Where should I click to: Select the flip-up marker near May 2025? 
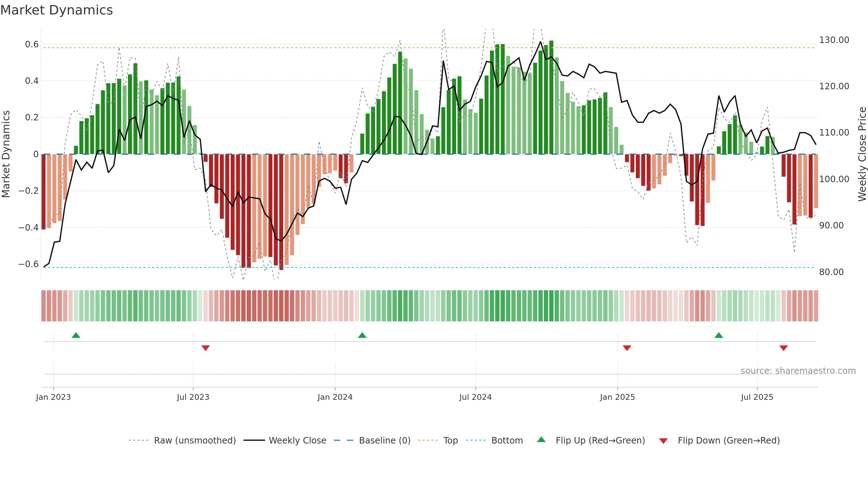(719, 335)
